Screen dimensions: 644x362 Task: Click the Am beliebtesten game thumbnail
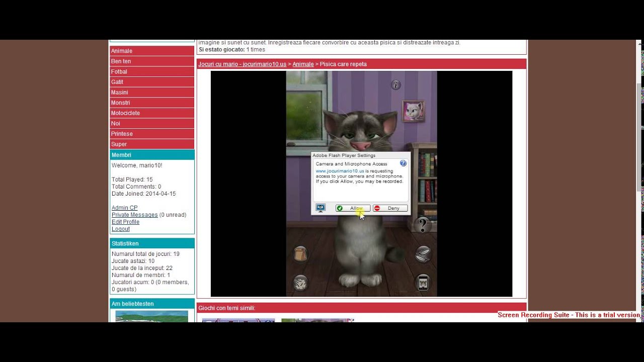click(151, 316)
